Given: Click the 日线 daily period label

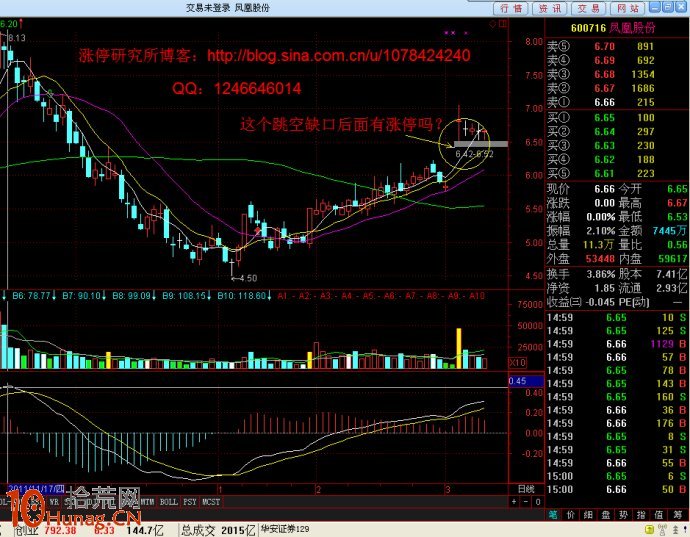Looking at the screenshot, I should point(527,489).
